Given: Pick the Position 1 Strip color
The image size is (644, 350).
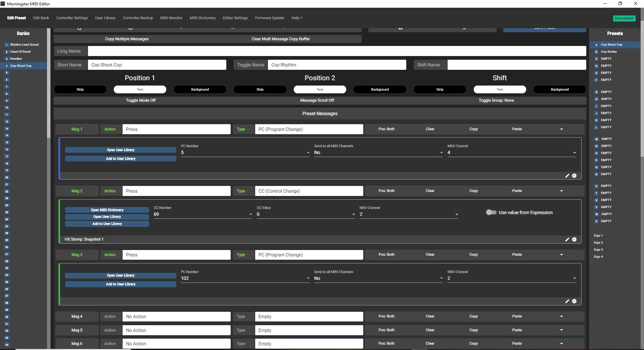Looking at the screenshot, I should [80, 90].
